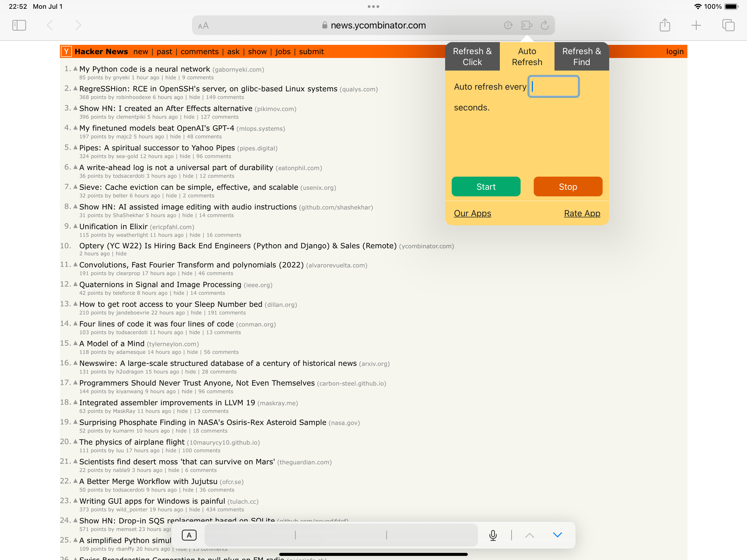Show the tab overview icon
The image size is (747, 560).
pos(728,25)
